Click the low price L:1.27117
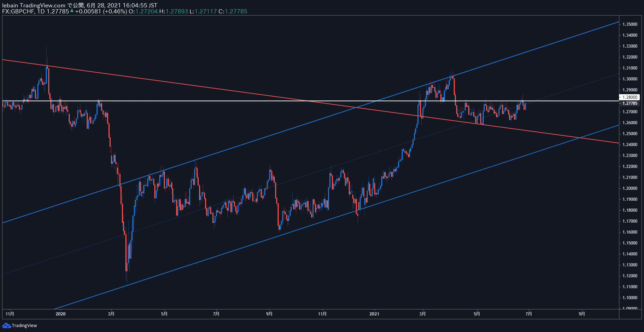This screenshot has width=644, height=332. tap(203, 11)
